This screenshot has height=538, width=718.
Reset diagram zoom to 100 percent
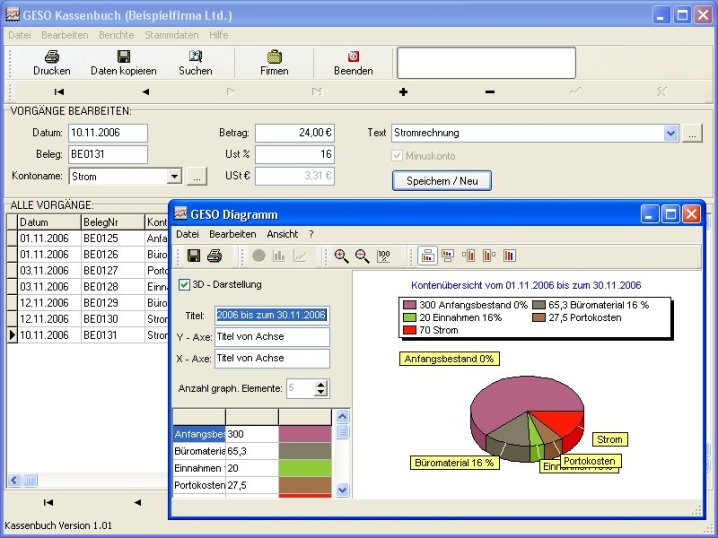(x=384, y=256)
